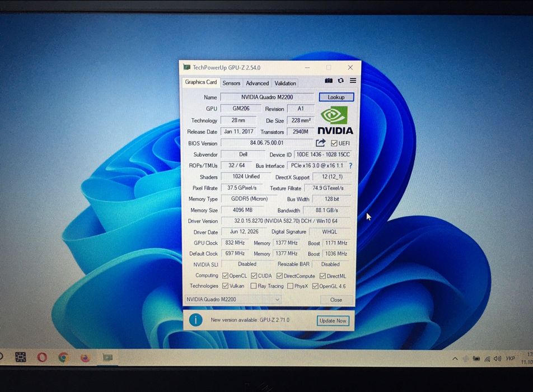Screen dimensions: 533x392
Task: Toggle the Vulkan checkbox
Action: click(x=225, y=286)
